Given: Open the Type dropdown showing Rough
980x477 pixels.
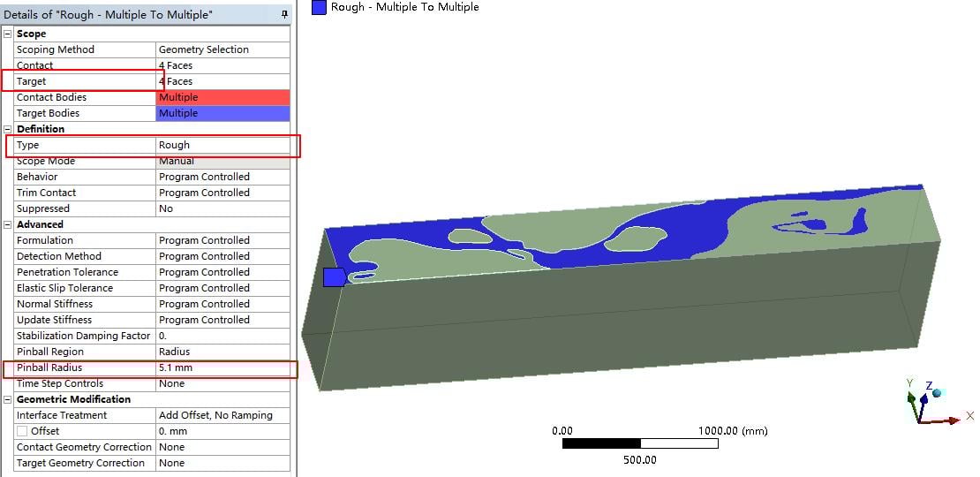Looking at the screenshot, I should point(222,145).
